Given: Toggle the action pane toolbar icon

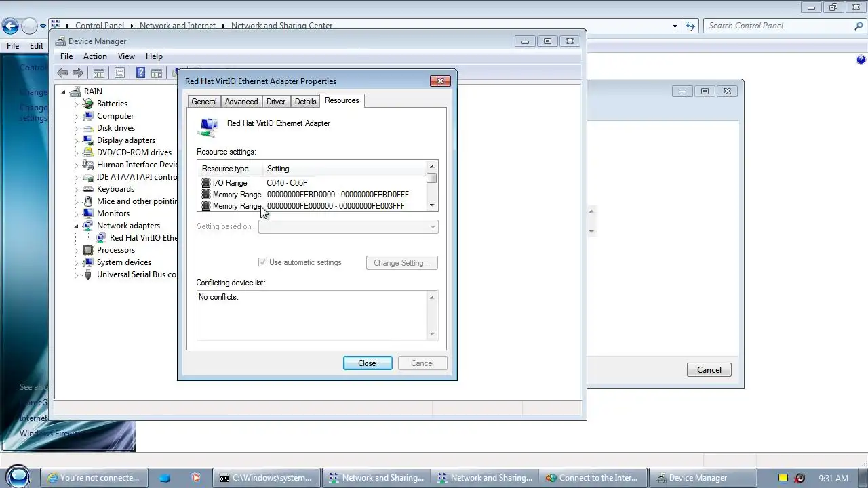Looking at the screenshot, I should click(x=157, y=73).
